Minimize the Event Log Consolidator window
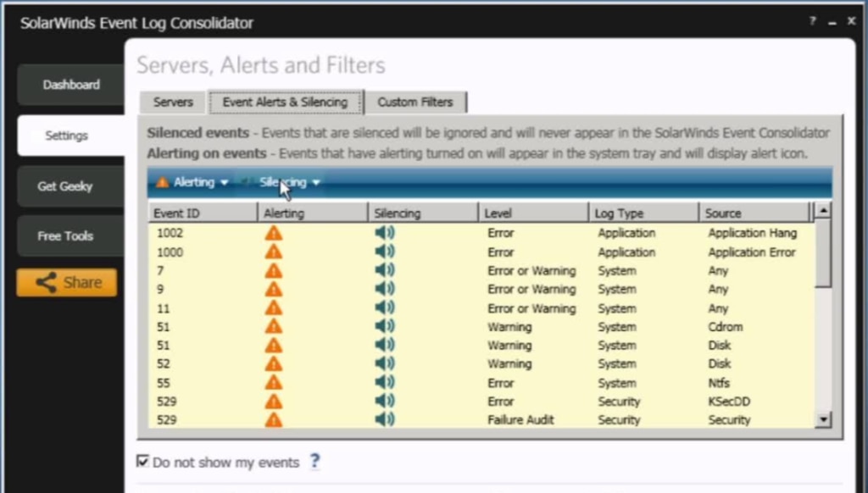Viewport: 868px width, 493px height. tap(832, 22)
